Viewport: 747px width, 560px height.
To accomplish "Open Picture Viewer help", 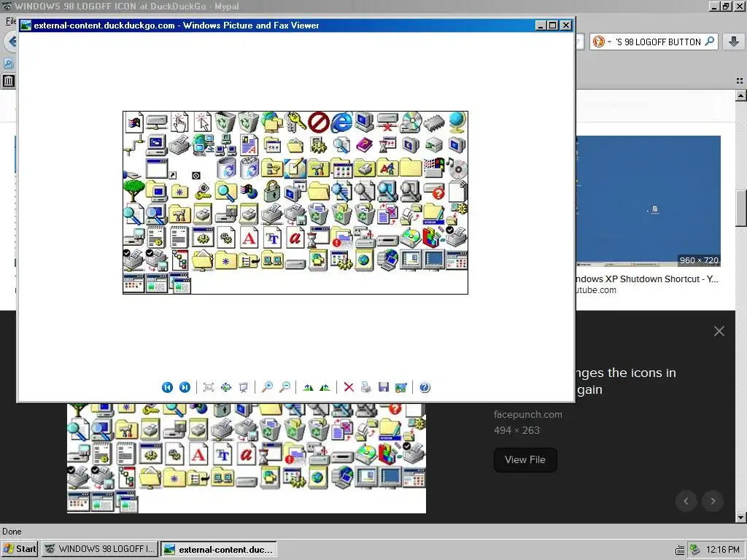I will tap(425, 387).
